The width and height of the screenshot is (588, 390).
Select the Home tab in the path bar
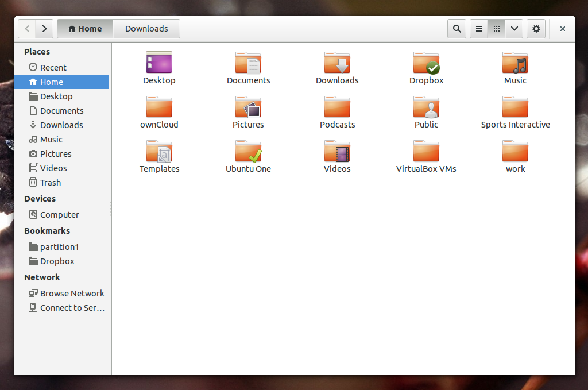[84, 28]
